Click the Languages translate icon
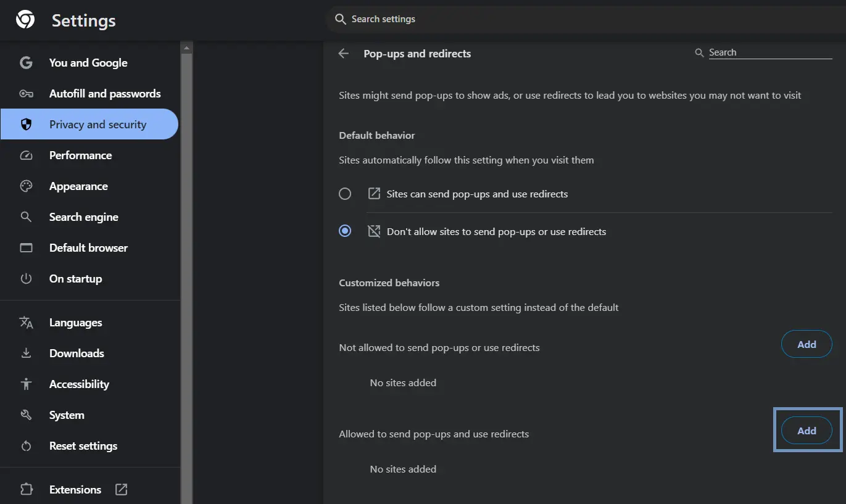 pyautogui.click(x=26, y=323)
